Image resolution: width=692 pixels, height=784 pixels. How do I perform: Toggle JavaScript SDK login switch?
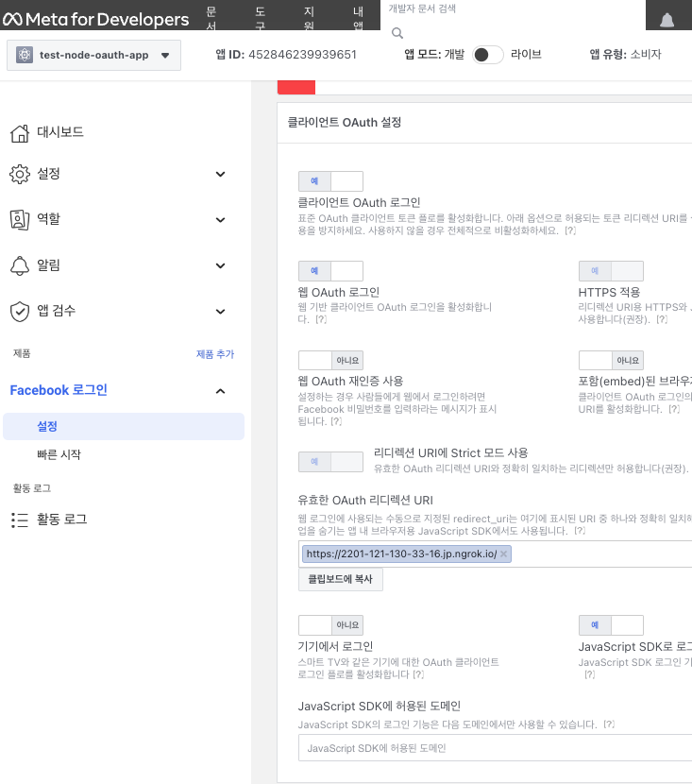[611, 625]
